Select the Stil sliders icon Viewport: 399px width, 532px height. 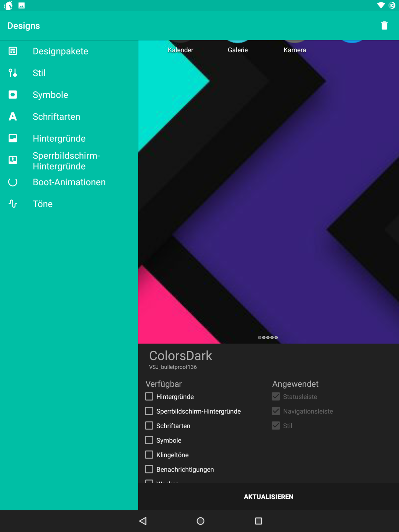coord(13,73)
